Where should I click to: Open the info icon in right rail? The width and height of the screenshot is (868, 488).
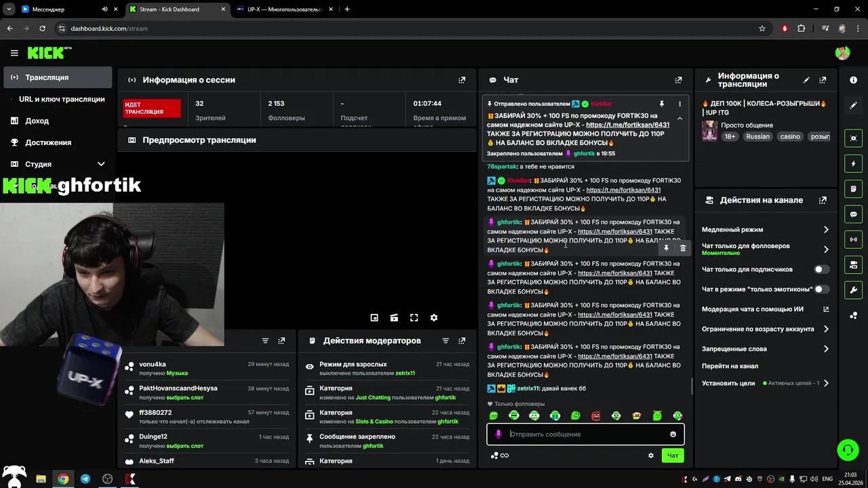click(853, 80)
